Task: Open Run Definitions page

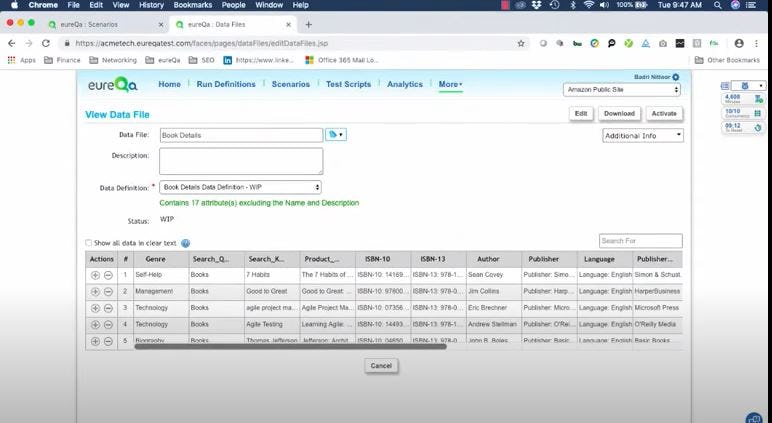Action: pos(226,84)
